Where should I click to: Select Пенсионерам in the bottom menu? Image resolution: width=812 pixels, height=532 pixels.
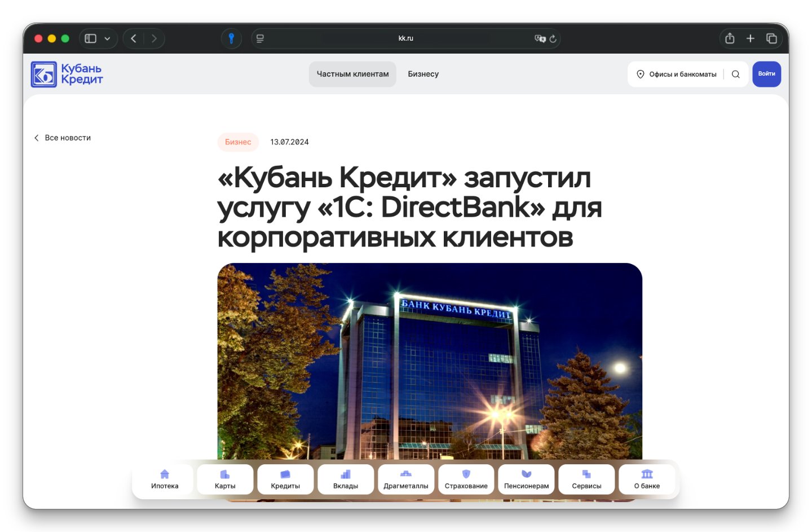click(527, 480)
